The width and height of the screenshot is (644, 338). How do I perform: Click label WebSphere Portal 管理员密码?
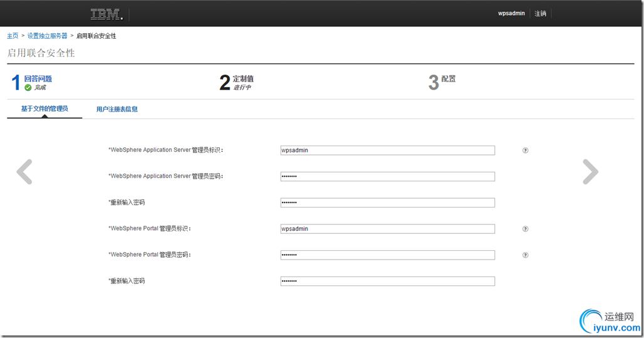tap(150, 255)
